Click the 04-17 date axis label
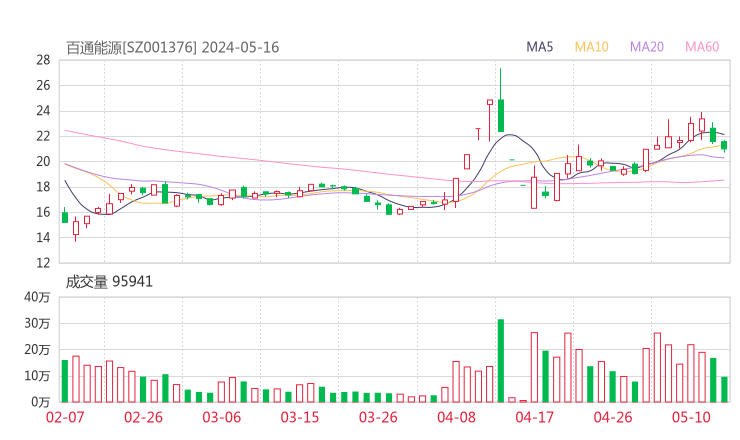The width and height of the screenshot is (740, 440). 535,417
